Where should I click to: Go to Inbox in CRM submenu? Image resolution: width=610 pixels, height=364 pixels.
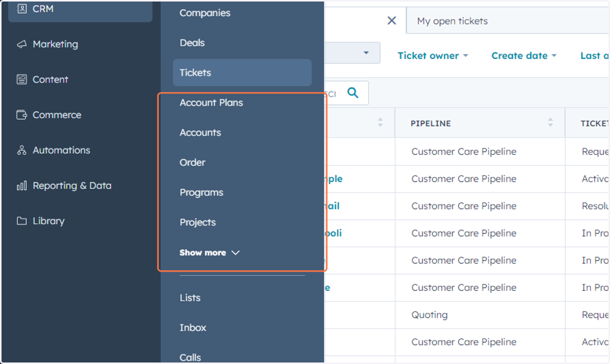click(x=193, y=328)
